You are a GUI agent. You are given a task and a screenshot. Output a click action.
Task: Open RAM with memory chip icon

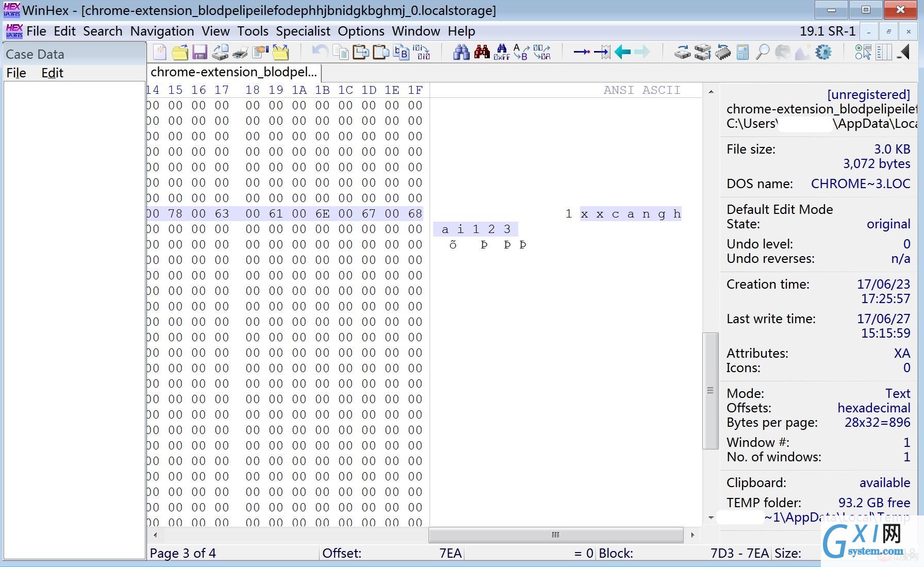(722, 52)
